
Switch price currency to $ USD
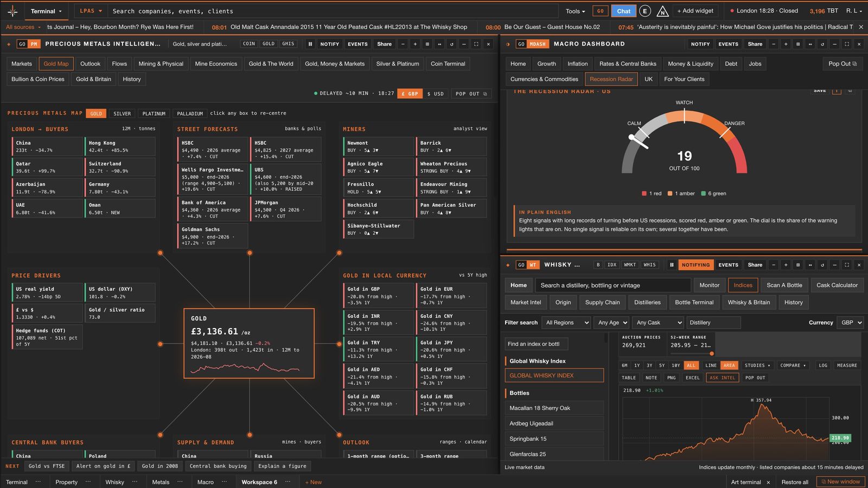click(436, 94)
